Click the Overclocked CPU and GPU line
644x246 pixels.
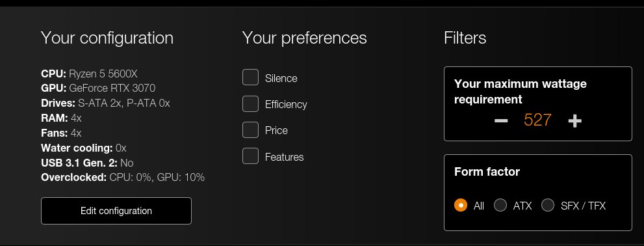(x=123, y=177)
